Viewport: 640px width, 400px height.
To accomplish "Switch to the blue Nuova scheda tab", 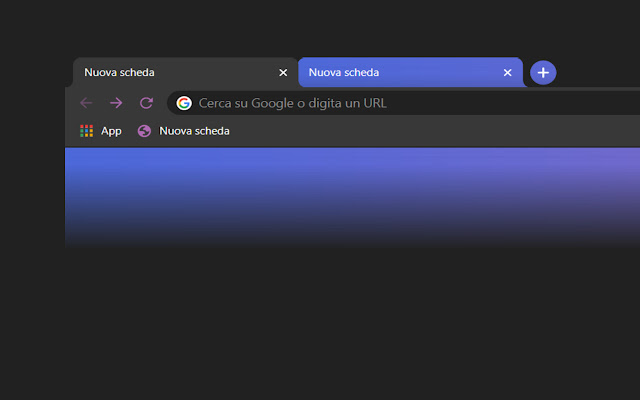I will pyautogui.click(x=411, y=73).
